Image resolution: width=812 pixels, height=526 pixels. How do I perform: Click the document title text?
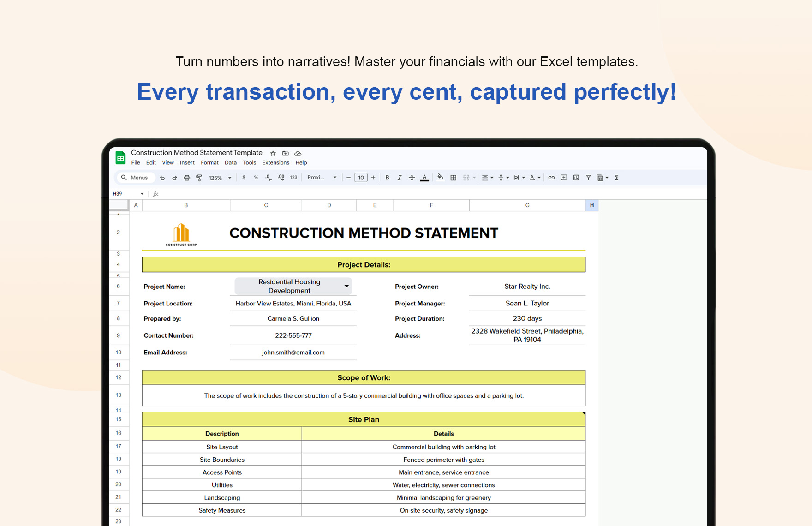(197, 153)
